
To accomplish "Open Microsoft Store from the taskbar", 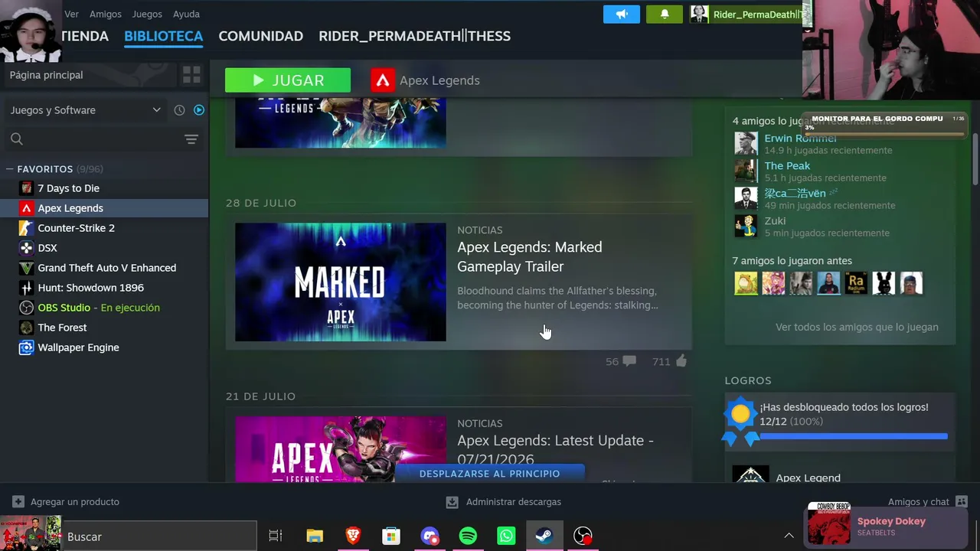I will click(391, 536).
